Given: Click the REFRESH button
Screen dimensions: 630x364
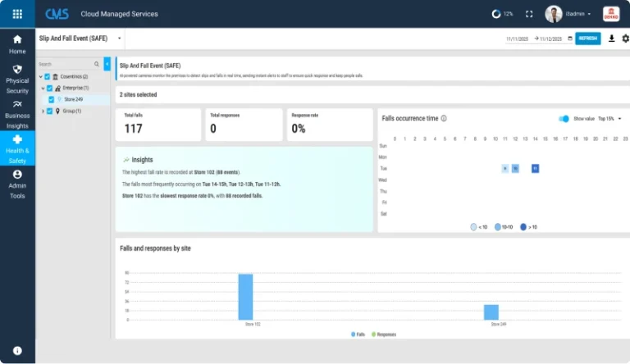Looking at the screenshot, I should [x=587, y=39].
